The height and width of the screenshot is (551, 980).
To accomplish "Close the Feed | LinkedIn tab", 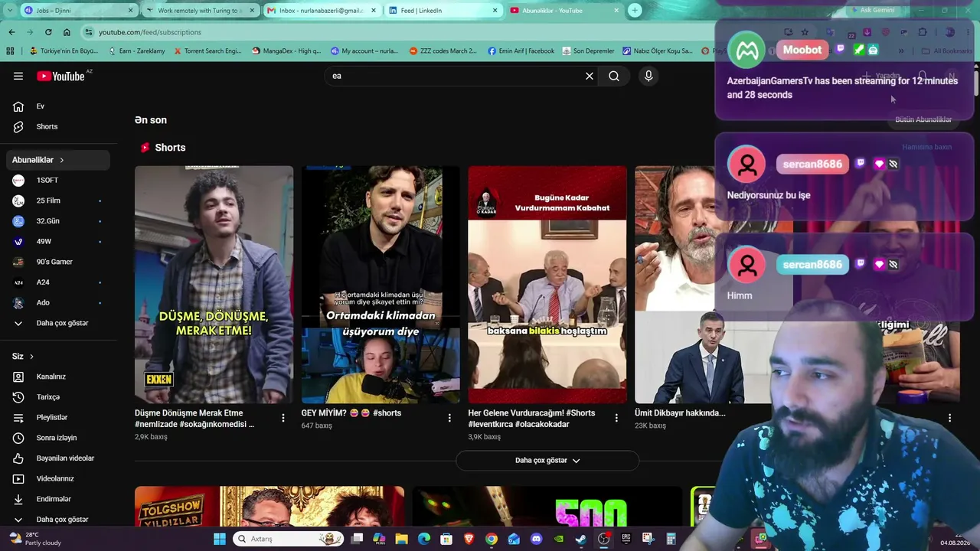I will [495, 10].
